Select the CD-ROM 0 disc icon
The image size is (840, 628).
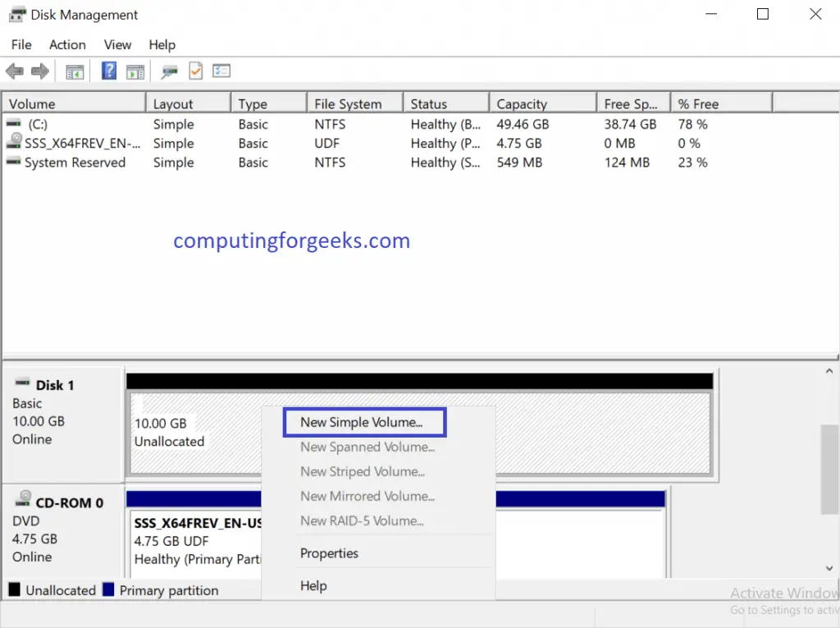pos(23,499)
